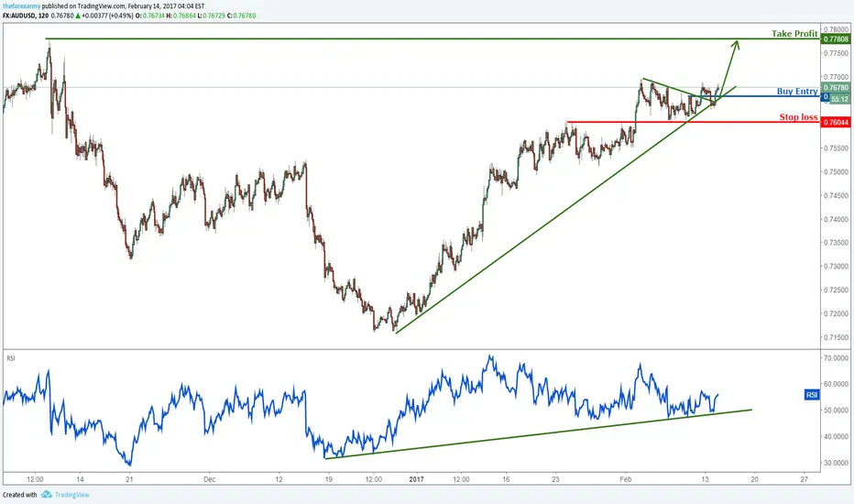Open theforexarmy author link

21,6
